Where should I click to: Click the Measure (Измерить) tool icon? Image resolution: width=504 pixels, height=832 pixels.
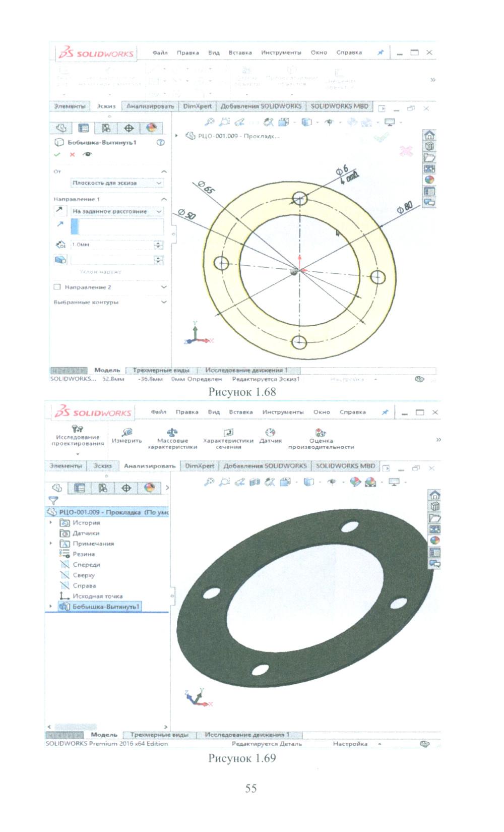pyautogui.click(x=127, y=433)
